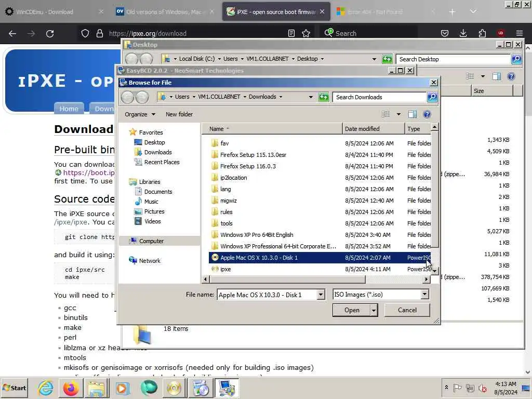Viewport: 532px width, 399px height.
Task: Click the Open button
Action: pyautogui.click(x=352, y=310)
